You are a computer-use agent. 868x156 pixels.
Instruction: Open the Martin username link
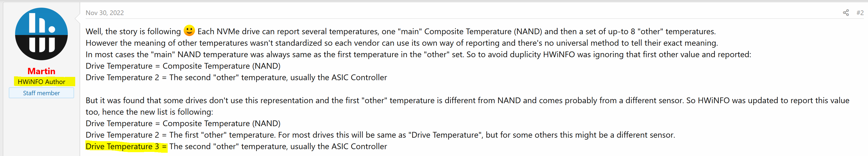tap(41, 71)
